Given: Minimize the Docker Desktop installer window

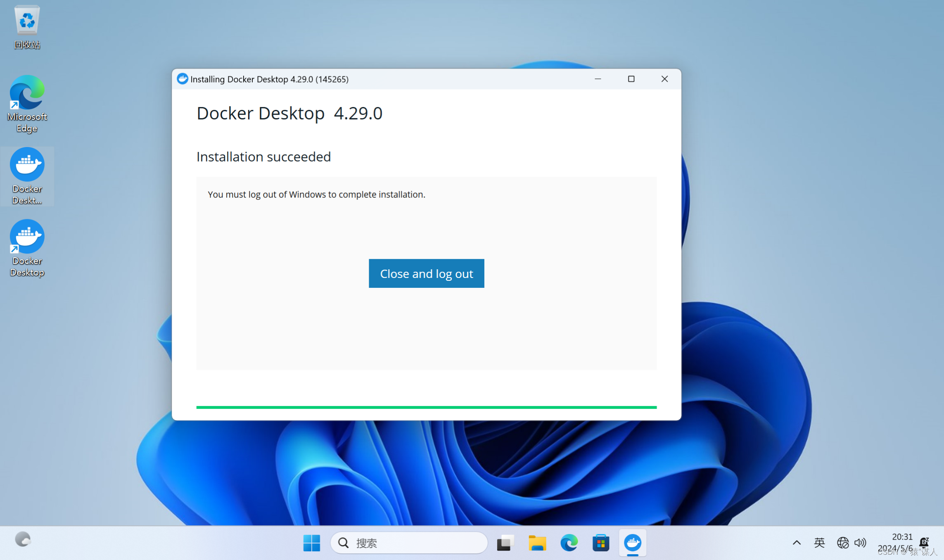Looking at the screenshot, I should point(598,78).
